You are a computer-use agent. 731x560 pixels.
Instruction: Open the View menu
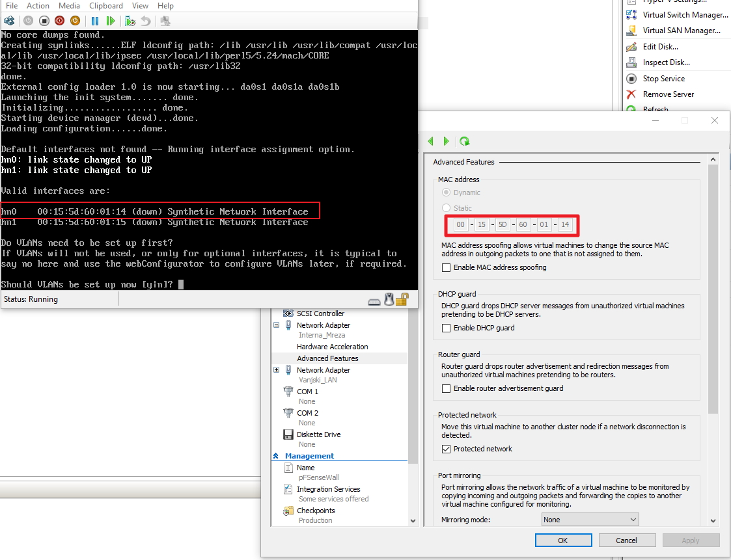coord(140,6)
